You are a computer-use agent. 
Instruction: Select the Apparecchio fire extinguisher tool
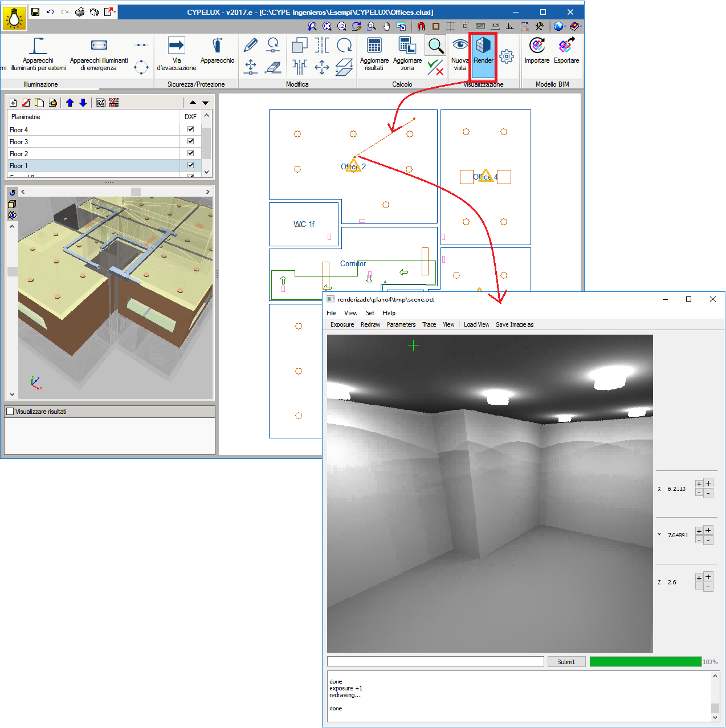pyautogui.click(x=217, y=50)
